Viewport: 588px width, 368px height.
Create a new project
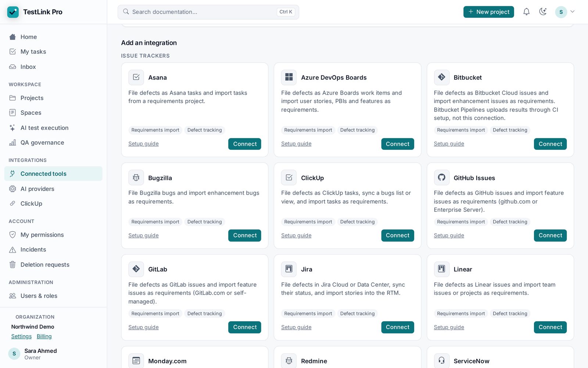[x=488, y=12]
